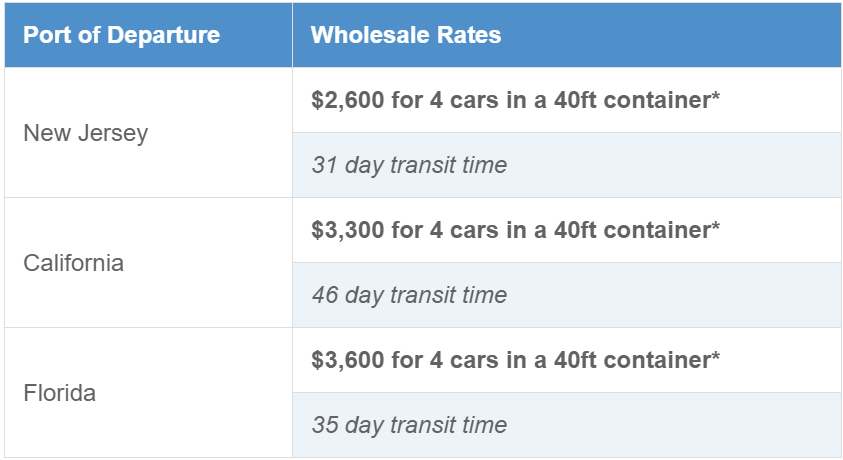
Task: Click the 35 day transit time row
Action: tap(409, 425)
